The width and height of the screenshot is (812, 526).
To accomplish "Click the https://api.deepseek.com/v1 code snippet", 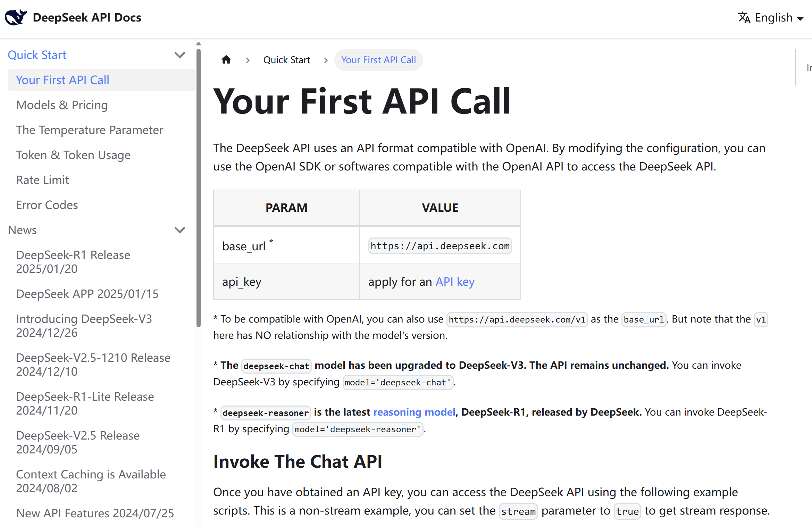I will tap(517, 319).
